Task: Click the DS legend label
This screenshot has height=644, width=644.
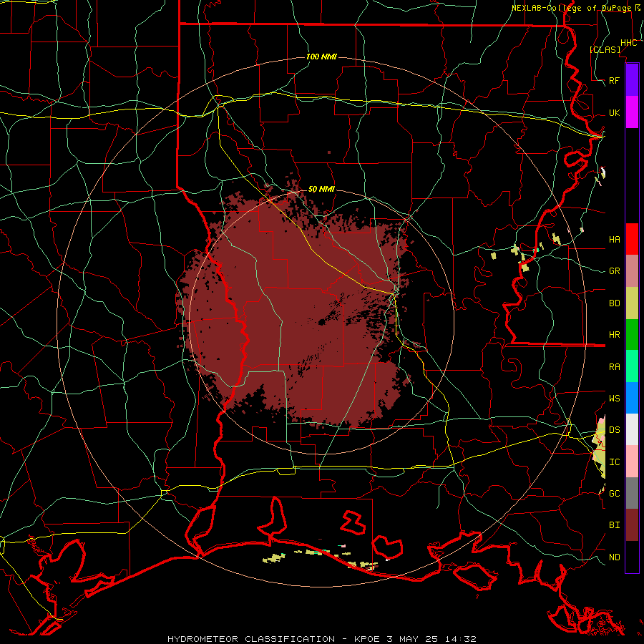Action: pyautogui.click(x=615, y=430)
